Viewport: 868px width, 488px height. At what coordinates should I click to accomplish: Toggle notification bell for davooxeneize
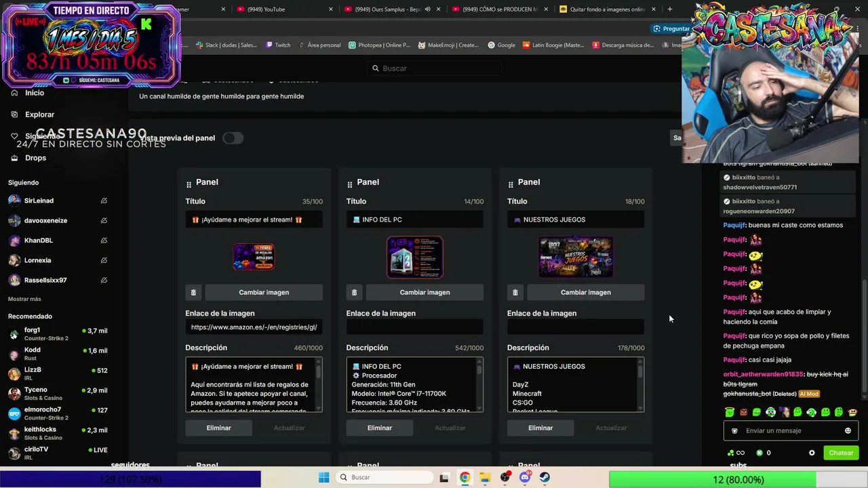(104, 220)
